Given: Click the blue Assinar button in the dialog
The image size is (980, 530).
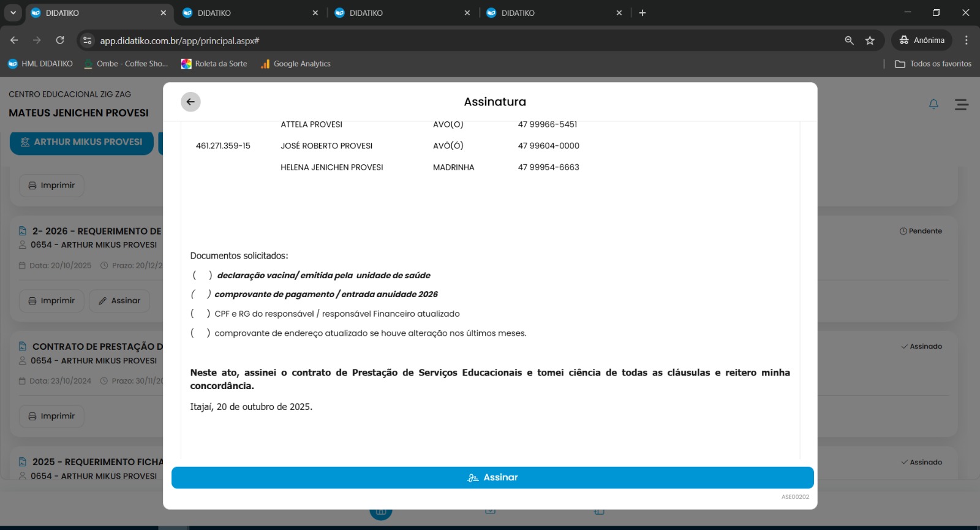Looking at the screenshot, I should (x=492, y=478).
